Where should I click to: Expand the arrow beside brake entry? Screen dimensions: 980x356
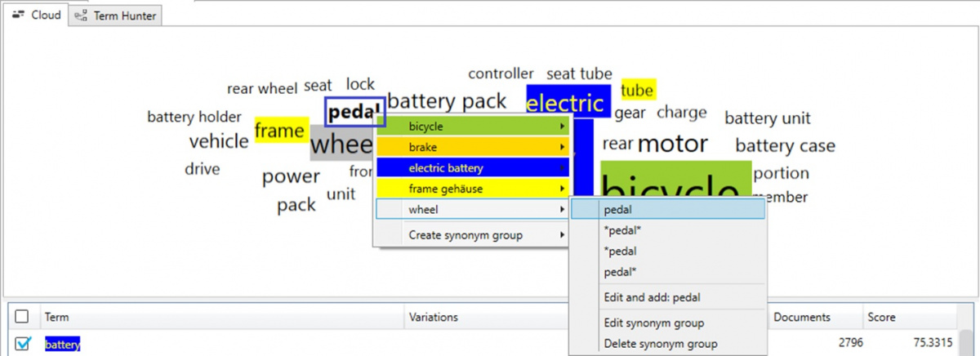pyautogui.click(x=562, y=148)
